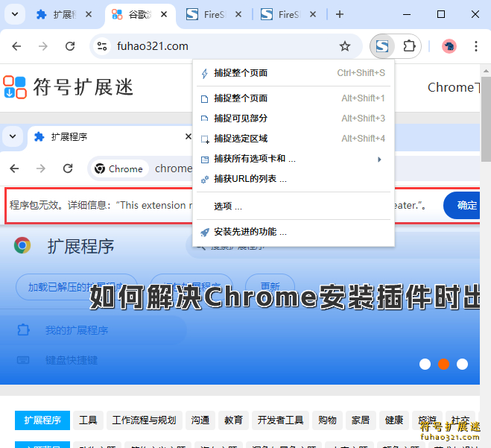Select the 工作流程与规划 category
This screenshot has height=448, width=491.
click(x=144, y=420)
